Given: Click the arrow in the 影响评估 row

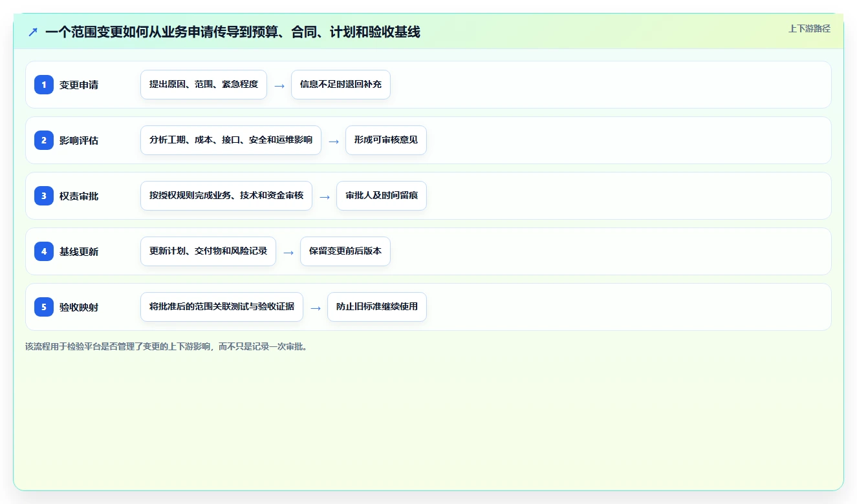Looking at the screenshot, I should click(334, 141).
